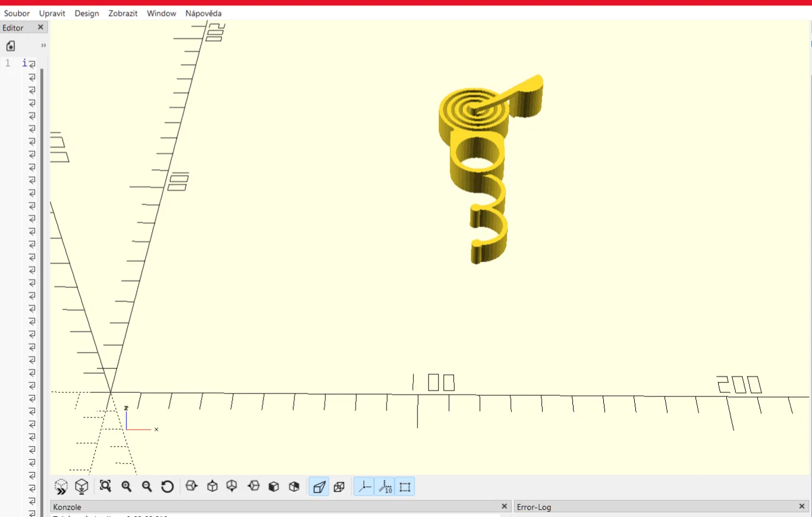Click the Error-Log panel title
Image resolution: width=812 pixels, height=517 pixels.
click(534, 507)
